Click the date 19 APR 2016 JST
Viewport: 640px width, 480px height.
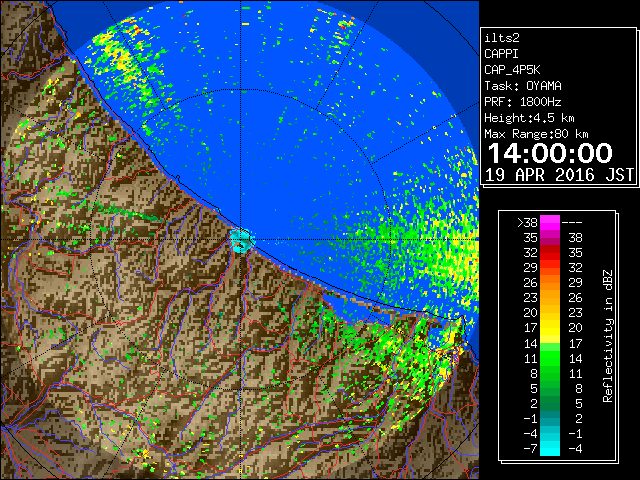[559, 175]
